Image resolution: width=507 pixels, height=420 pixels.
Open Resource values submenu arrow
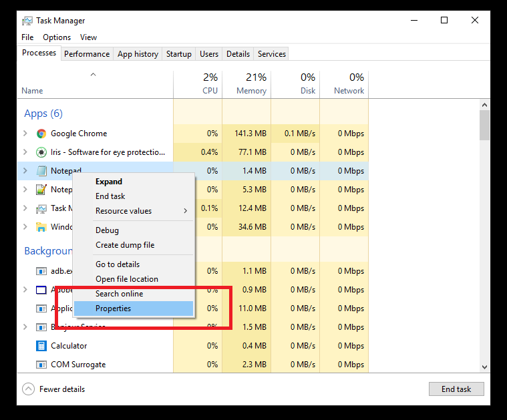pyautogui.click(x=186, y=211)
